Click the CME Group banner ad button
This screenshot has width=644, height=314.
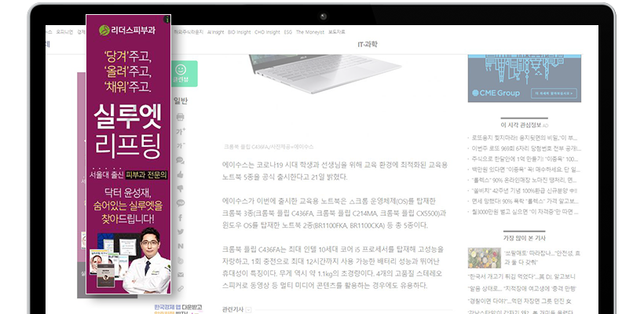(554, 93)
